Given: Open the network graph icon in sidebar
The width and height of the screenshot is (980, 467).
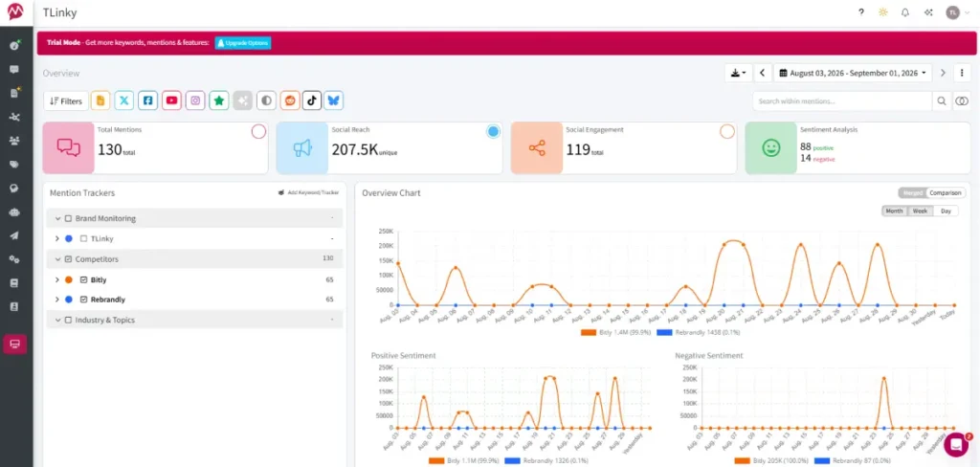Looking at the screenshot, I should coord(14,117).
